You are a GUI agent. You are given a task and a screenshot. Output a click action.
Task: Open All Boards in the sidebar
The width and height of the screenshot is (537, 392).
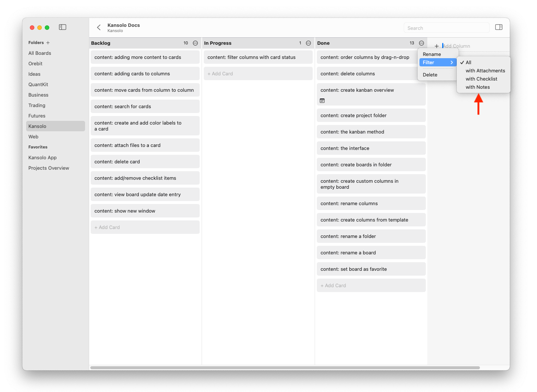click(x=56, y=53)
